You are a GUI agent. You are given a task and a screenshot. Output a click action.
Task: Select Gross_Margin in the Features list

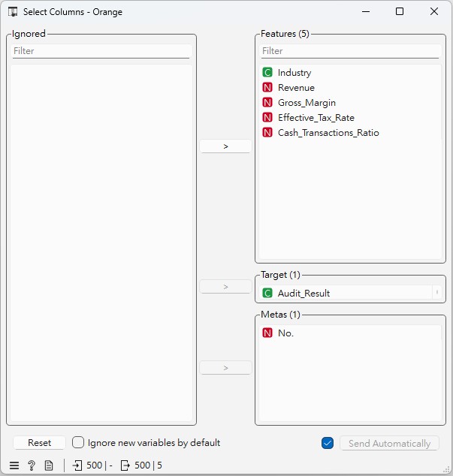click(307, 103)
